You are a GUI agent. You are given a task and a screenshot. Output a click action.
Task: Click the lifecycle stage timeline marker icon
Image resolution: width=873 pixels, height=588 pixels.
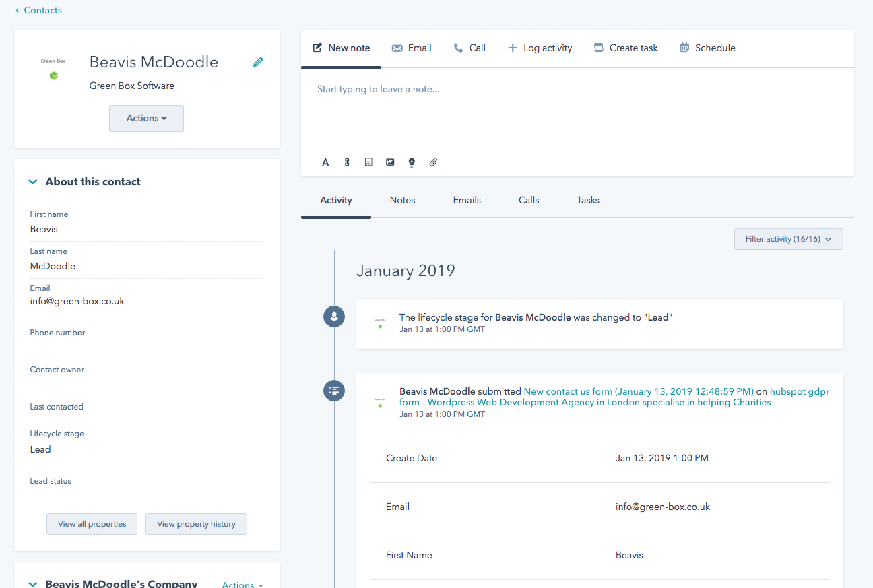point(334,317)
